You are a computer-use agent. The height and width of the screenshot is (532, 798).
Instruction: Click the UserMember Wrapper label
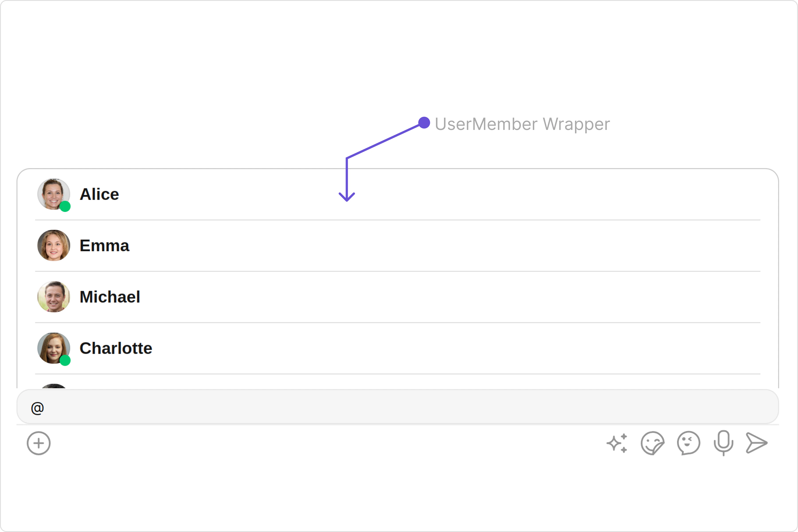pos(522,124)
